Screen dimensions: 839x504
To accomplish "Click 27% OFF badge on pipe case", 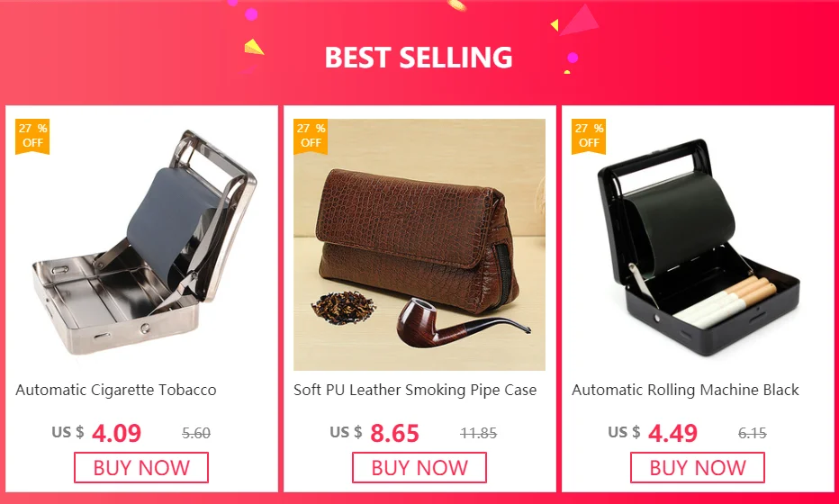I will click(x=311, y=136).
